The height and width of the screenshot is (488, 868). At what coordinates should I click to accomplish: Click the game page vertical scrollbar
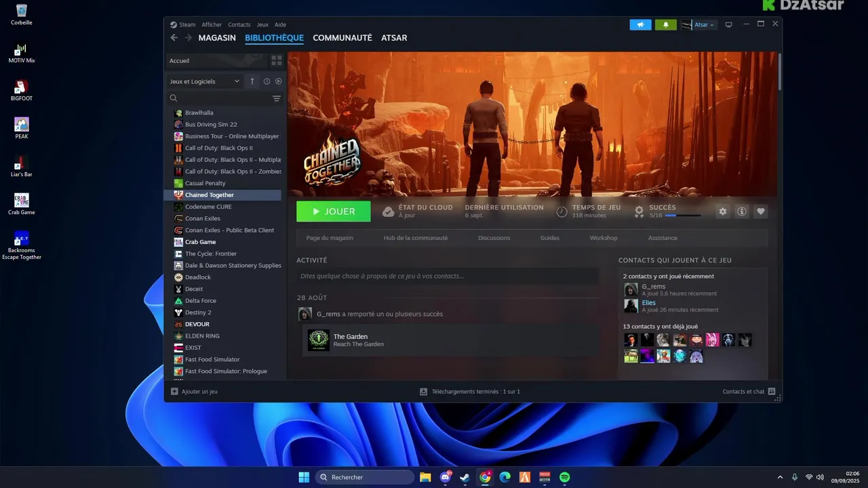pos(780,70)
